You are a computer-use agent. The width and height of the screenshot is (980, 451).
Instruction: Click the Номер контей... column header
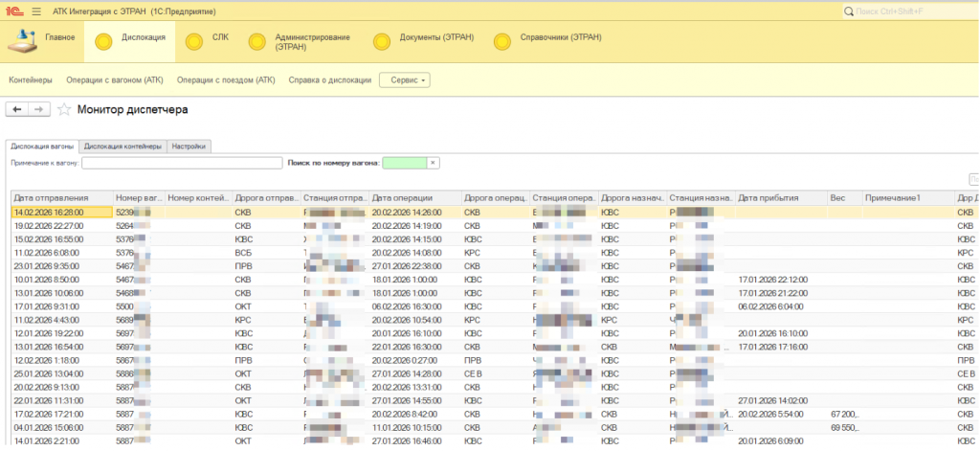[x=199, y=197]
